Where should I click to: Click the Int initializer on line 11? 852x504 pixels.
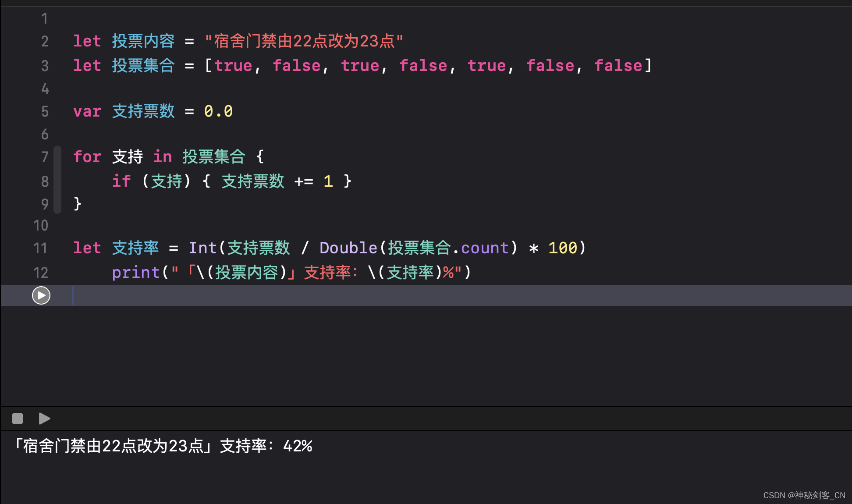[202, 248]
